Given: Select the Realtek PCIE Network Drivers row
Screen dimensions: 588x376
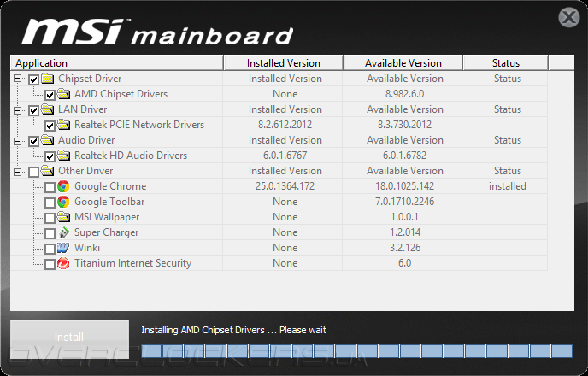Looking at the screenshot, I should (x=139, y=125).
